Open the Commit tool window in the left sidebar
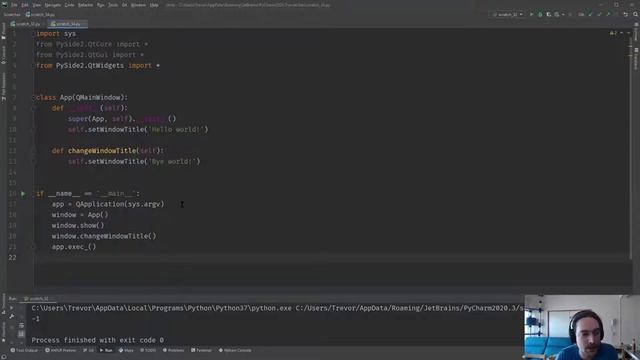The width and height of the screenshot is (640, 360). (3, 54)
